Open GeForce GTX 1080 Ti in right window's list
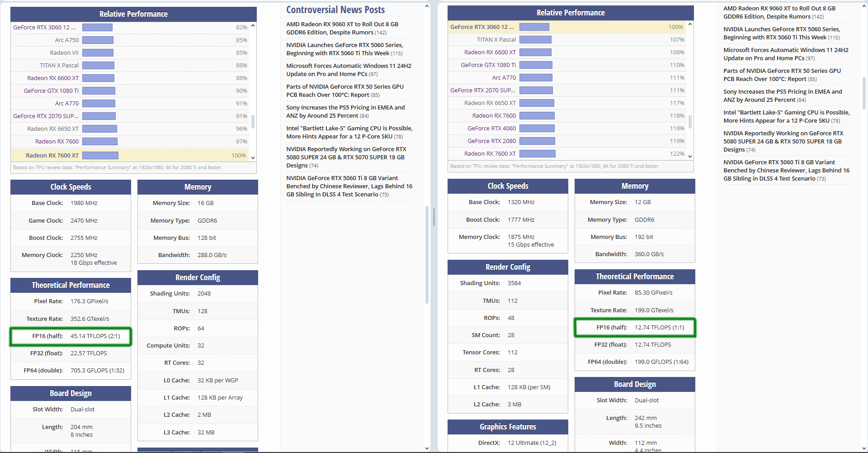 coord(488,65)
